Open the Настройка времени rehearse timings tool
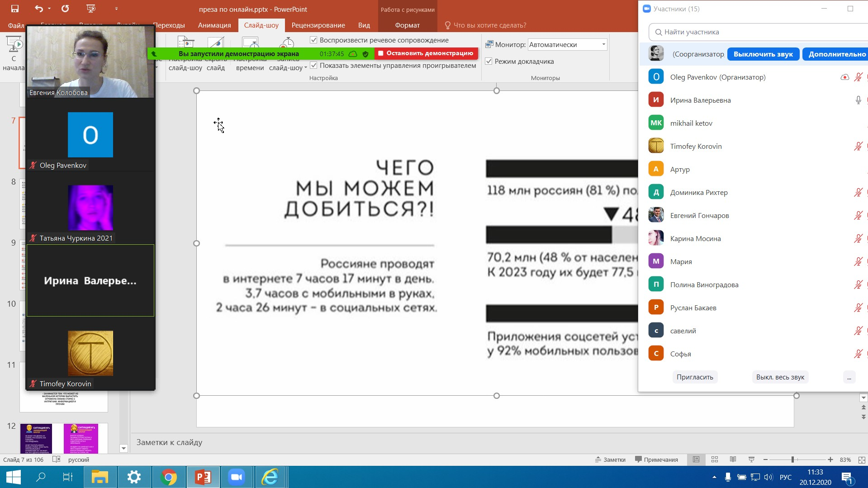 coord(250,54)
